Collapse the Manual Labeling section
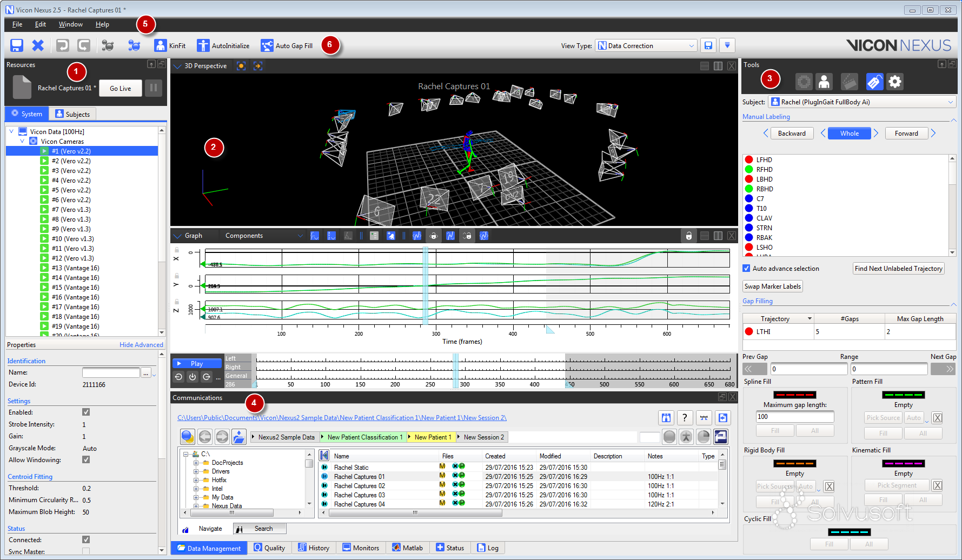Viewport: 962px width, 560px height. 953,120
